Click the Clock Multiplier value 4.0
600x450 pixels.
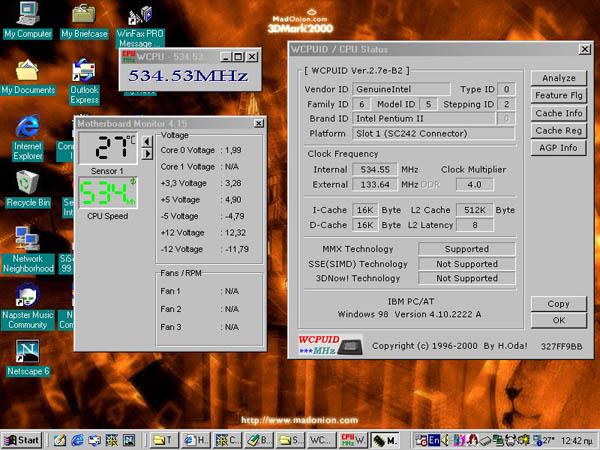pyautogui.click(x=474, y=184)
